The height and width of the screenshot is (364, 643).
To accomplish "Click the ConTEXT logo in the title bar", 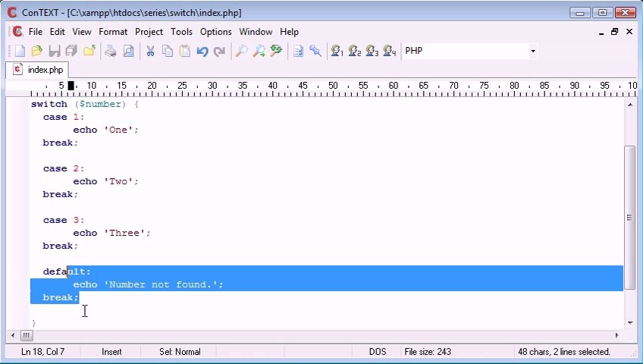I will (12, 13).
